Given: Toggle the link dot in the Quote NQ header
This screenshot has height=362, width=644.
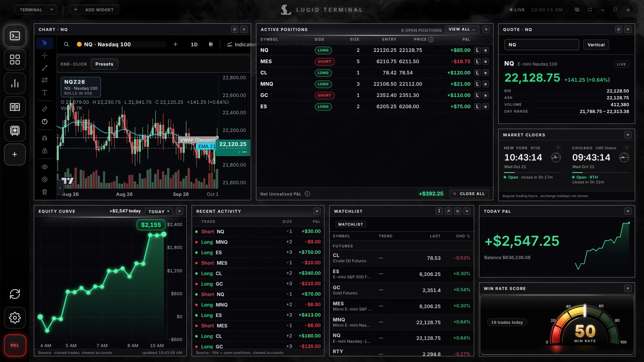Looking at the screenshot, I should tap(619, 29).
